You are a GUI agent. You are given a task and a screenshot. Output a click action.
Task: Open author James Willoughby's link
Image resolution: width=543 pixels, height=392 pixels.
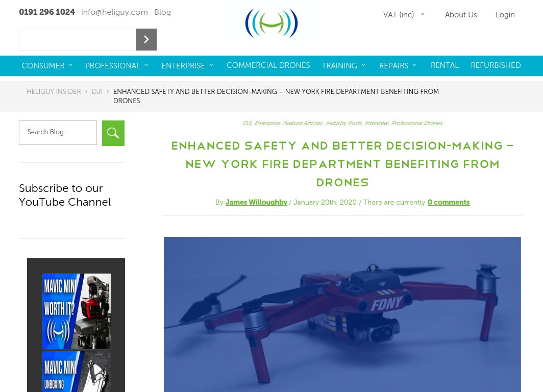(256, 202)
